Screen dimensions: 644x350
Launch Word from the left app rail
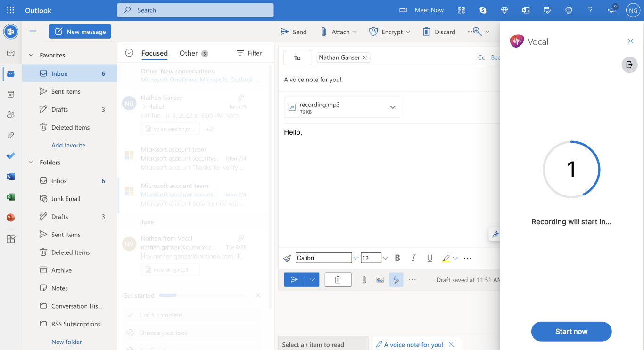(10, 176)
